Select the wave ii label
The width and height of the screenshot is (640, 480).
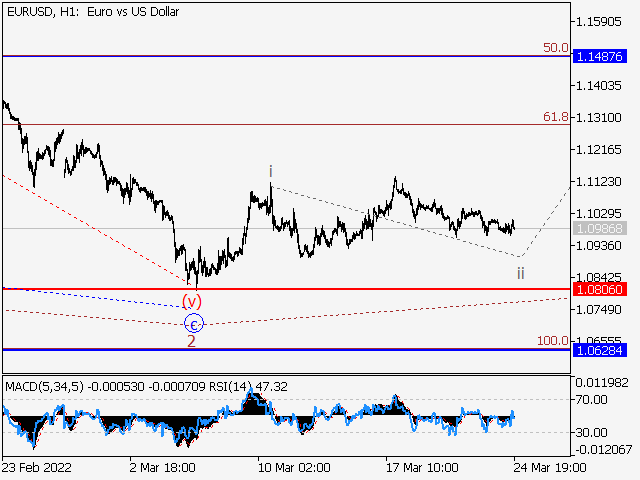click(x=520, y=272)
